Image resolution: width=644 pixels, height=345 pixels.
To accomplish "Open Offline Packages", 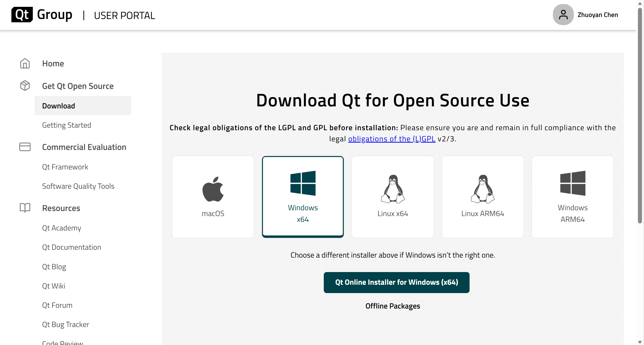I will tap(393, 306).
